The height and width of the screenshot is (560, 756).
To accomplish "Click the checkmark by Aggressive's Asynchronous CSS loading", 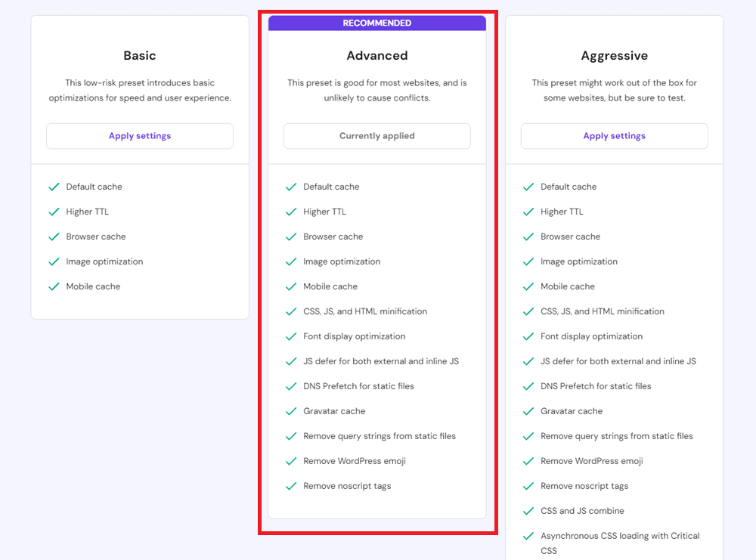I will coord(528,536).
